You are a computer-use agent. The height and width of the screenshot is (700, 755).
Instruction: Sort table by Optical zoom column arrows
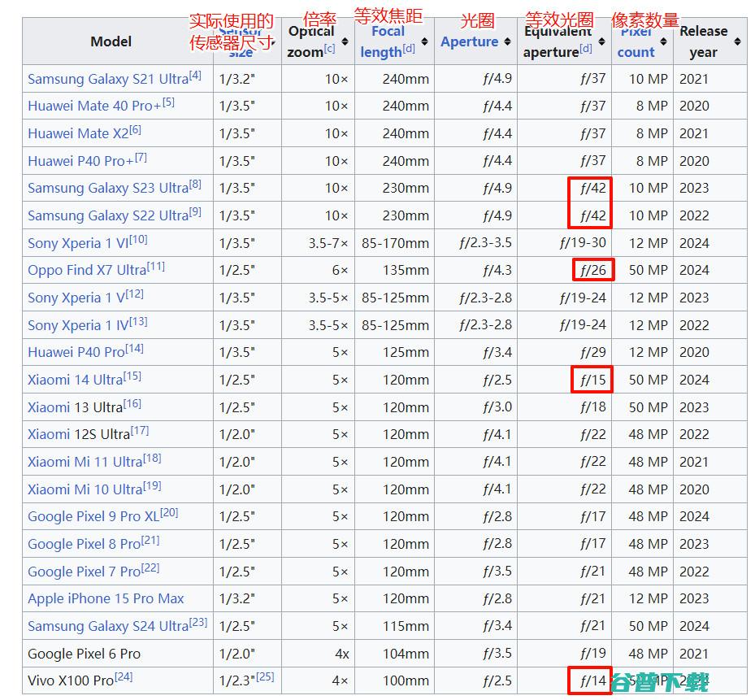tap(345, 42)
